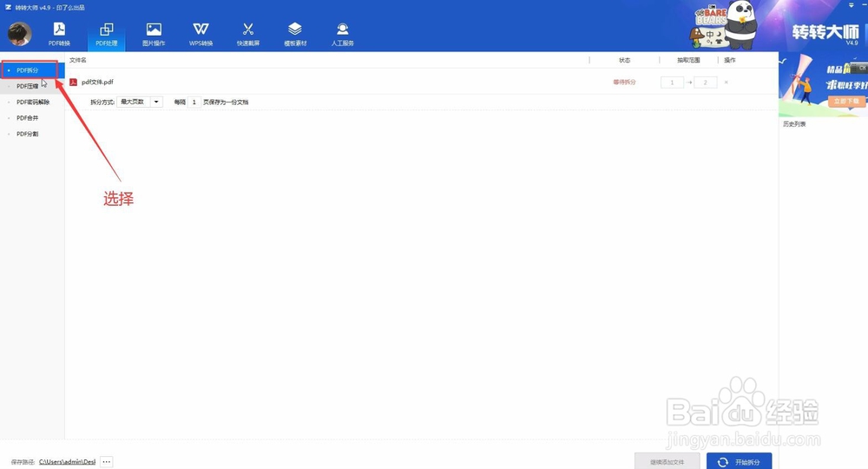Screen dimensions: 868x469
Task: Choose PDF分割 in the sidebar
Action: [32, 134]
